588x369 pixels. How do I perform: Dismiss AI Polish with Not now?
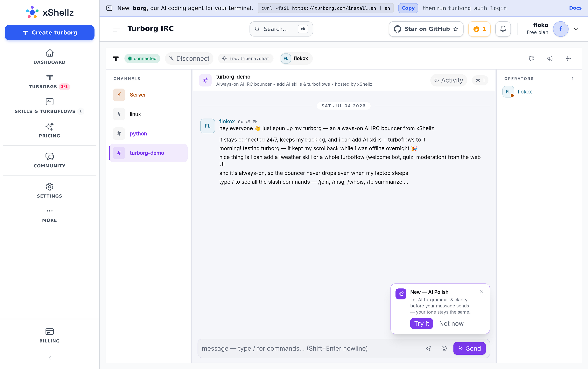point(451,323)
